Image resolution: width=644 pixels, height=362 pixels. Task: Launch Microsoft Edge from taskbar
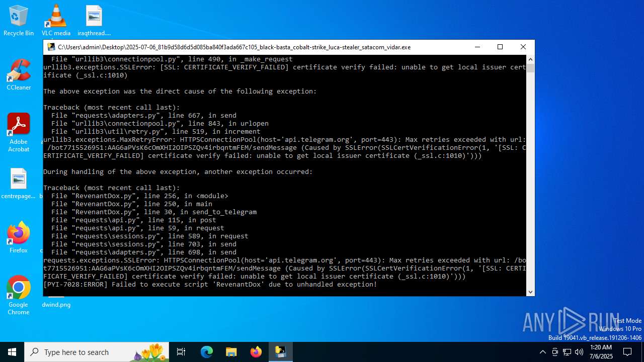coord(207,352)
